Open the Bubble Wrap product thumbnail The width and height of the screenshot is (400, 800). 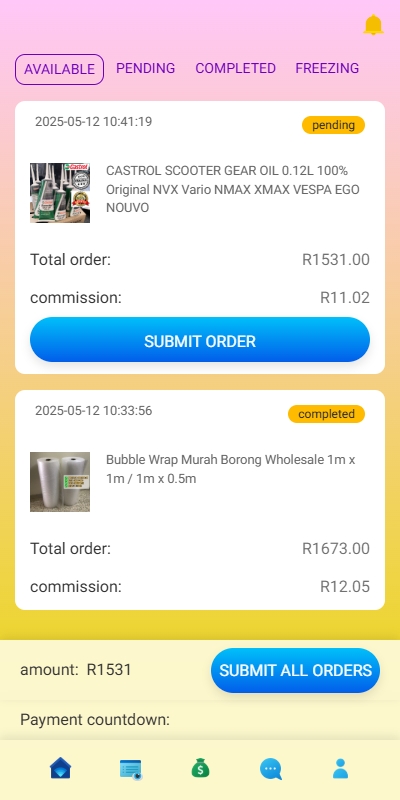60,482
